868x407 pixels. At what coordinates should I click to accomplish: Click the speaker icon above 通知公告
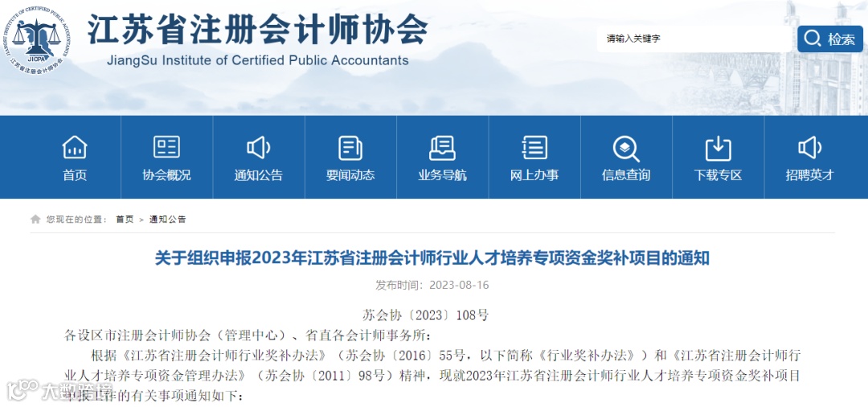pos(259,148)
